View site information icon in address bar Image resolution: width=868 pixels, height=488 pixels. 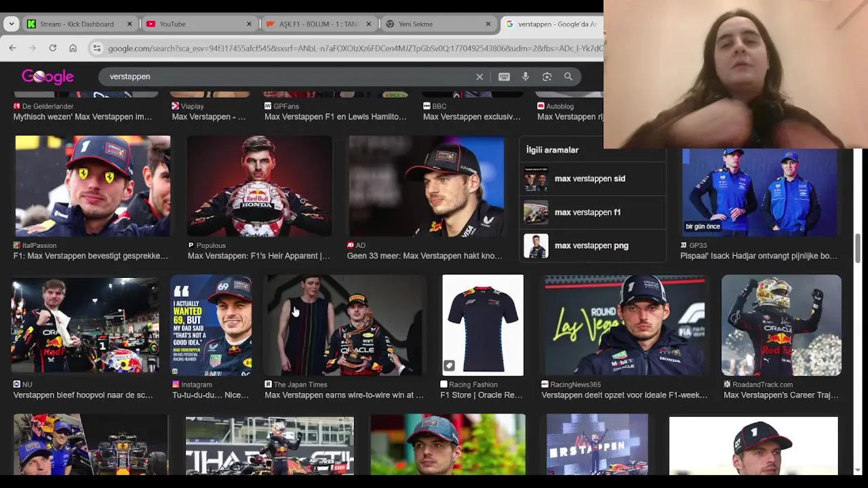click(x=97, y=48)
